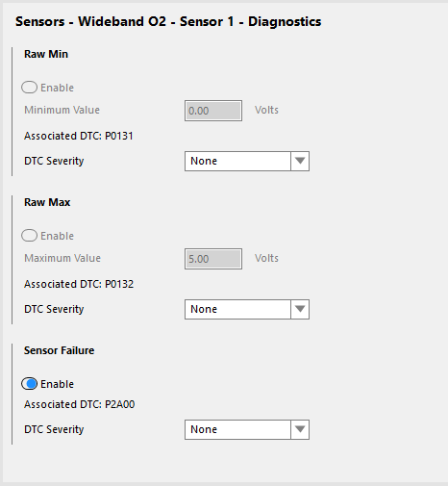Image resolution: width=448 pixels, height=486 pixels.
Task: Select the None value in Sensor Failure severity box
Action: [x=237, y=429]
